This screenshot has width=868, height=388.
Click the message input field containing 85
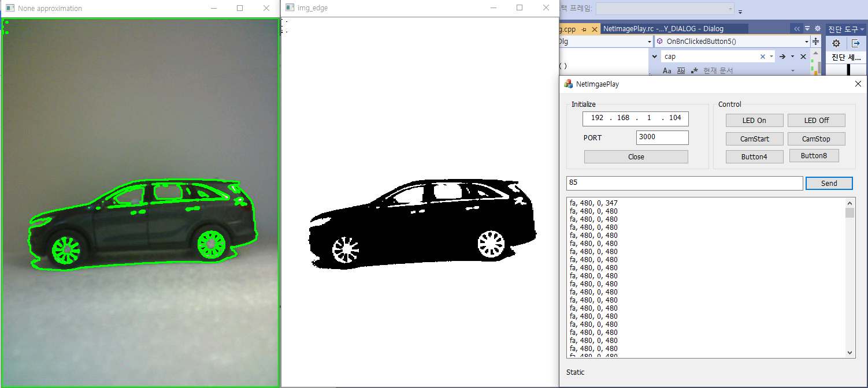pos(684,183)
